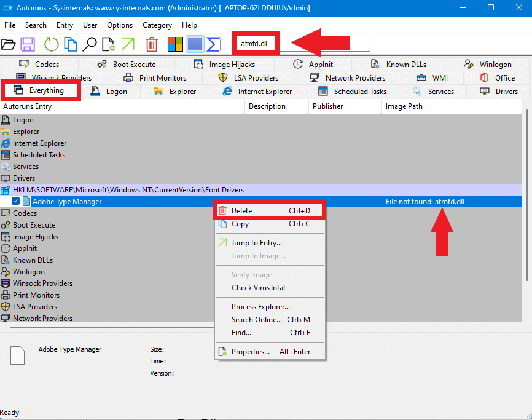
Task: Click the vertical scrollbar of the entry list
Action: point(527,195)
